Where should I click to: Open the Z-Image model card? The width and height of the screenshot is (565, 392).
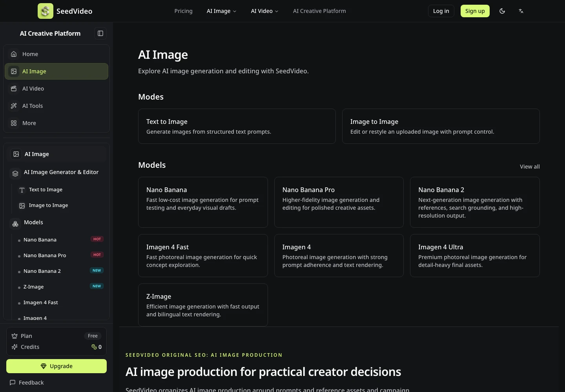(203, 305)
